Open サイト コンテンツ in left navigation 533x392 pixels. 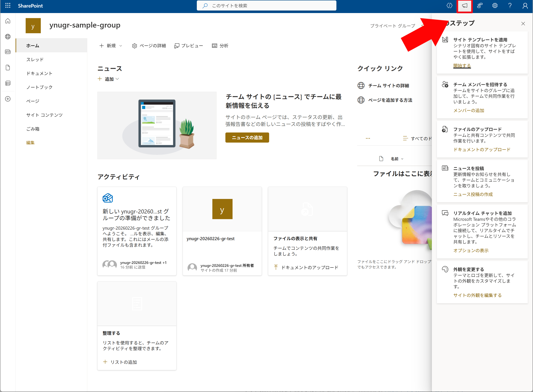(44, 115)
